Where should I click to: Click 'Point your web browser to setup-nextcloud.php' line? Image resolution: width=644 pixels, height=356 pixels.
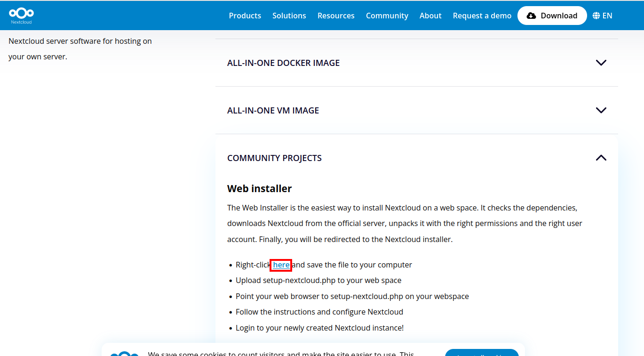coord(352,296)
